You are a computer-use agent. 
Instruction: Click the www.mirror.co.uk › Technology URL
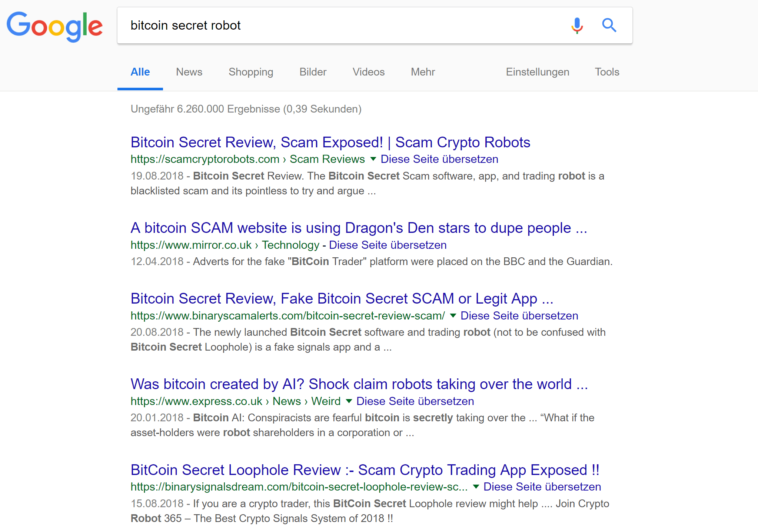click(x=225, y=245)
